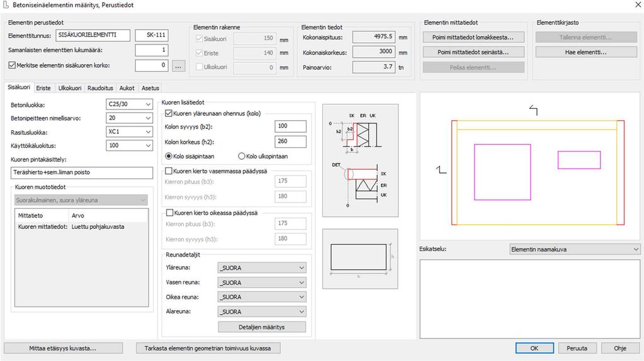644x361 pixels.
Task: Switch to the Sisäkuori tab
Action: pos(19,87)
